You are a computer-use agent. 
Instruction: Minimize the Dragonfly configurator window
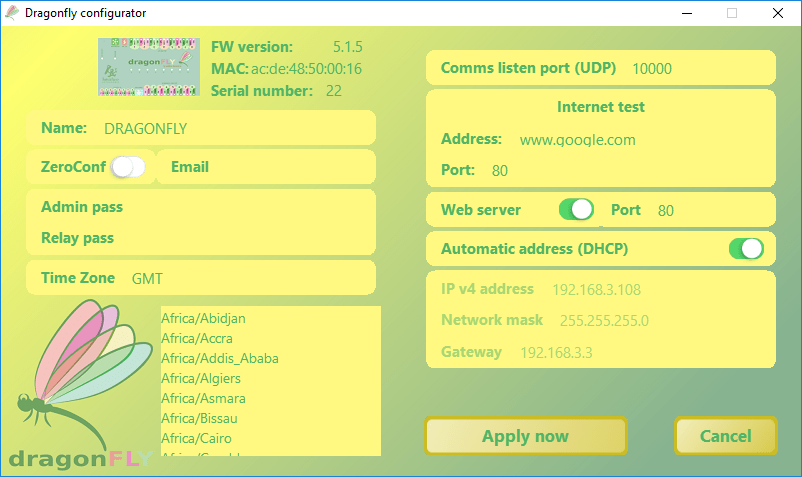coord(686,13)
